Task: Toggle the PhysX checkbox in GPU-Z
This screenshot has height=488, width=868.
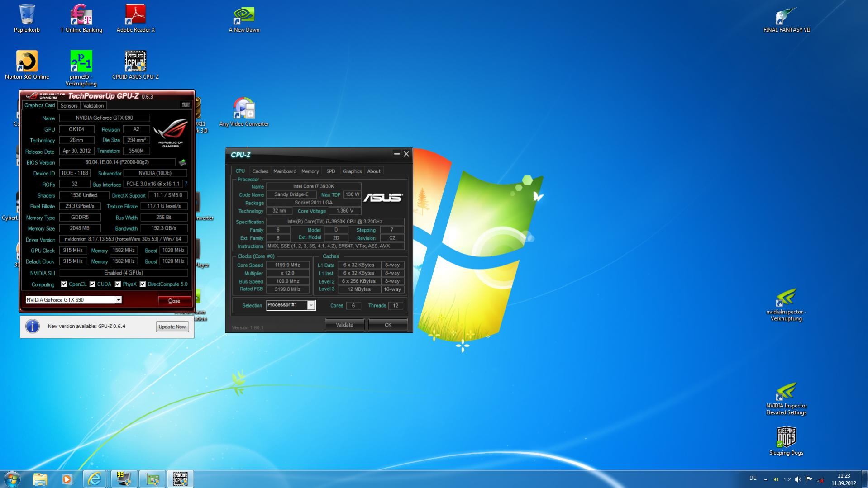Action: 118,284
